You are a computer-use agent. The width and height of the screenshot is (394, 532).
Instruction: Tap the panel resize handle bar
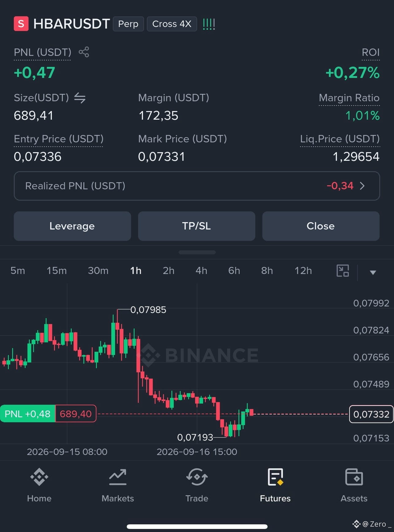coord(197,252)
